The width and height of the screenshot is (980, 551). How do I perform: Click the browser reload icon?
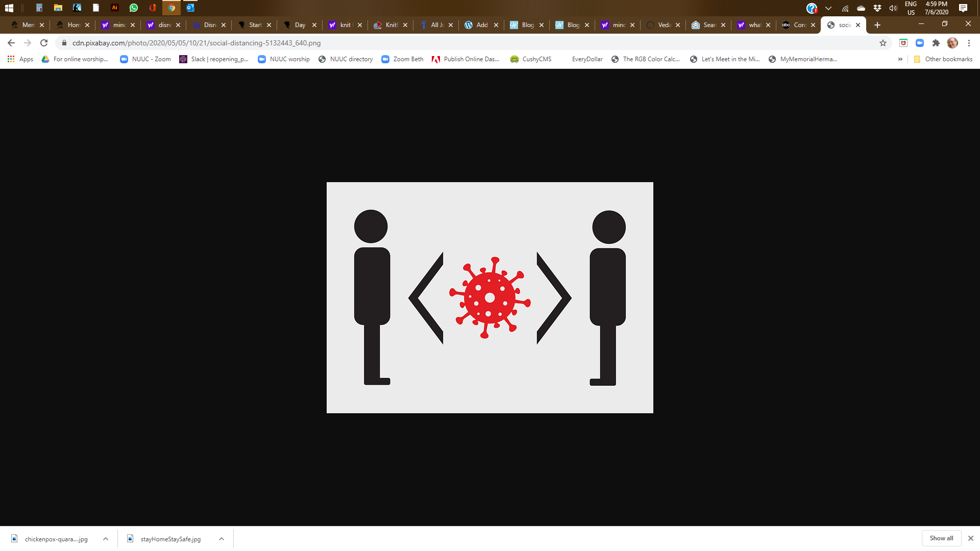[44, 43]
